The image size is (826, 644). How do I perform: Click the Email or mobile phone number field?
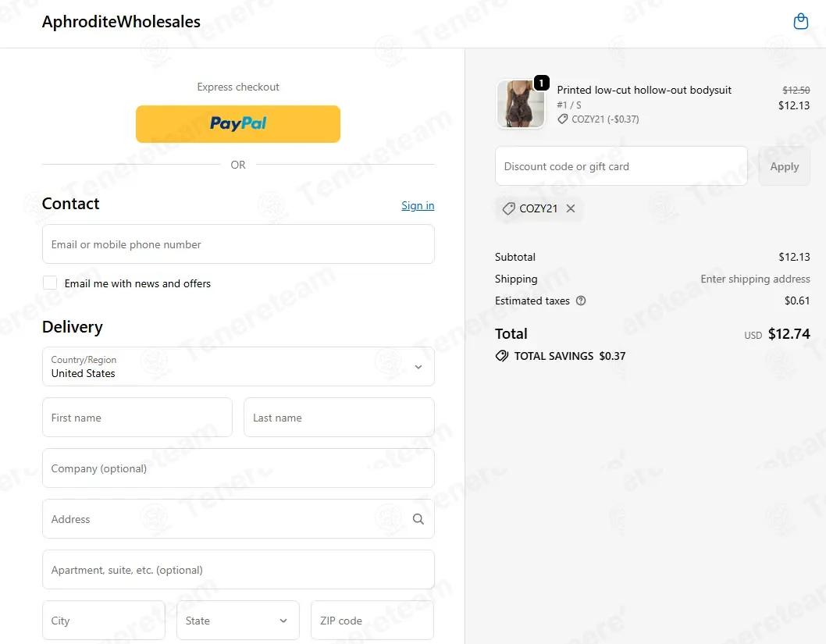point(238,244)
